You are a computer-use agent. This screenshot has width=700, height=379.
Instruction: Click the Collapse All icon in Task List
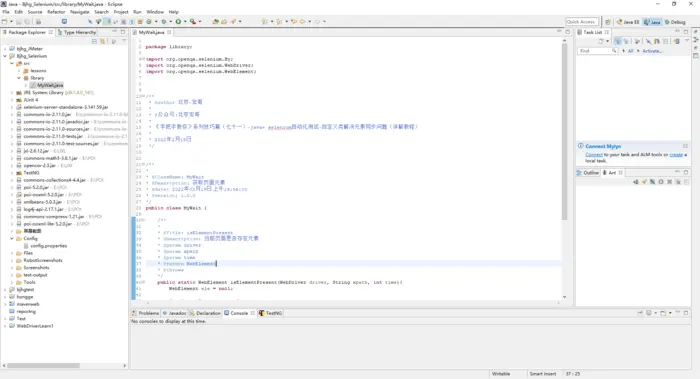pos(666,41)
